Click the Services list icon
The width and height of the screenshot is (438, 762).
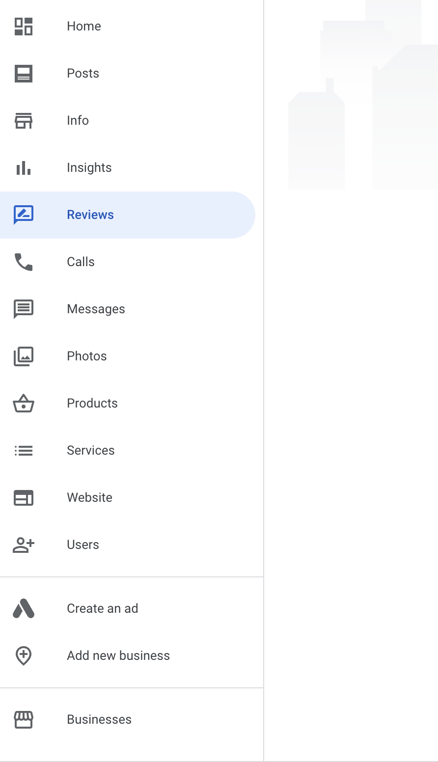[23, 450]
